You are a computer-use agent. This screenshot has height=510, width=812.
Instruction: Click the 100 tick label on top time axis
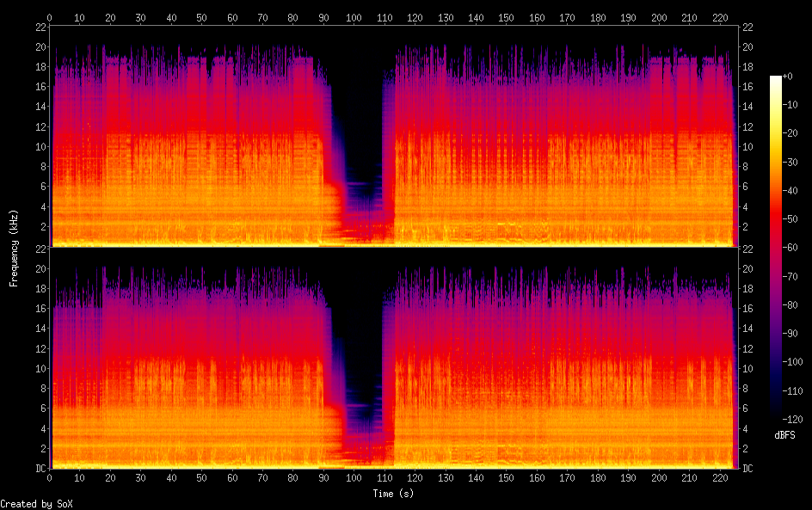354,17
